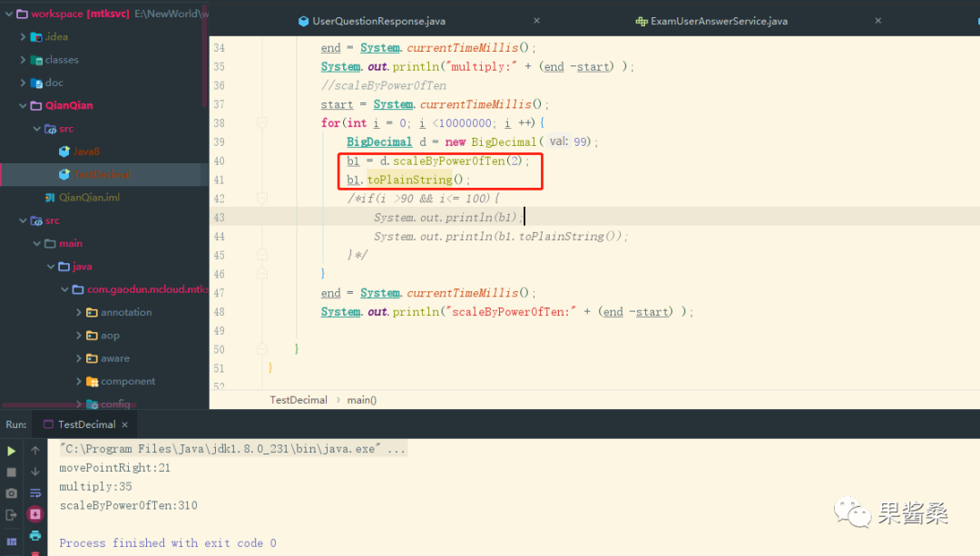Click the scaleByPowerOfTen:310 console line

pyautogui.click(x=128, y=505)
